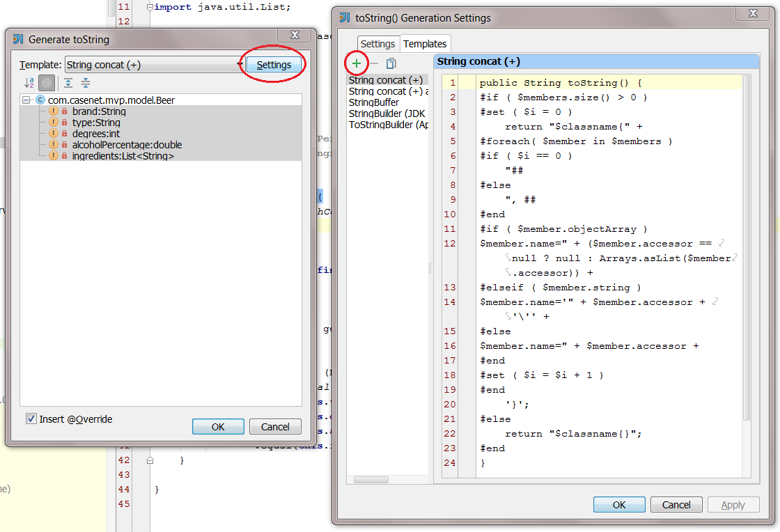The height and width of the screenshot is (532, 780).
Task: Select the second String concat (+) a… template
Action: coord(387,91)
